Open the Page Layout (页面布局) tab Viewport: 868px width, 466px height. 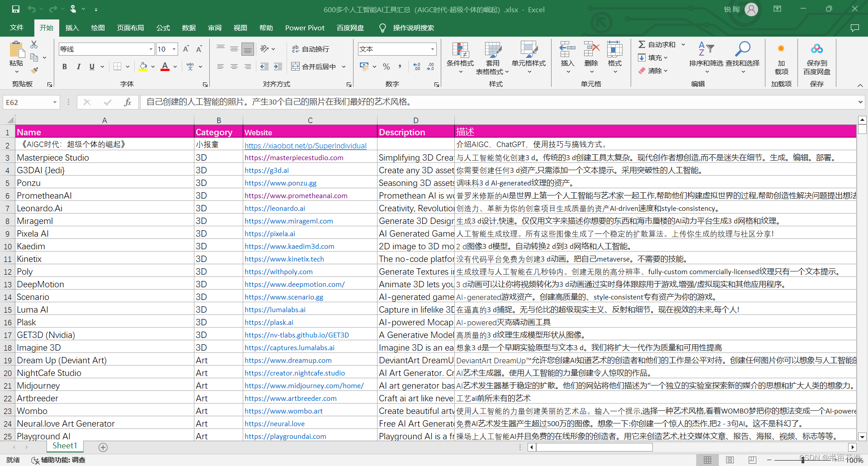tap(130, 28)
